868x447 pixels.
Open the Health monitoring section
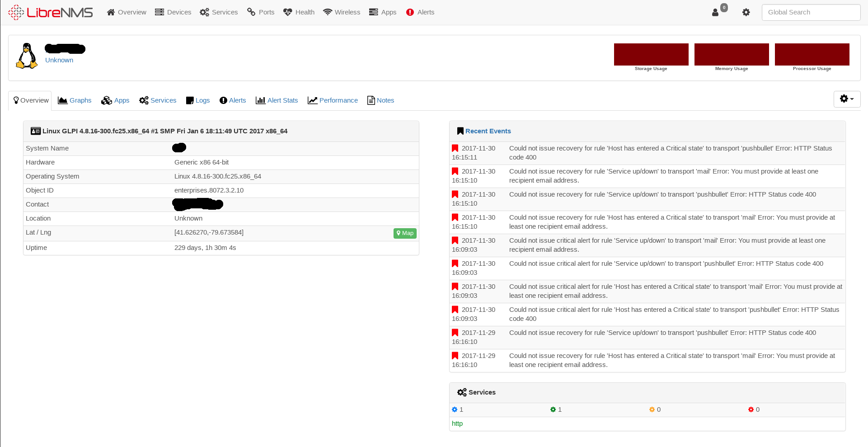298,12
